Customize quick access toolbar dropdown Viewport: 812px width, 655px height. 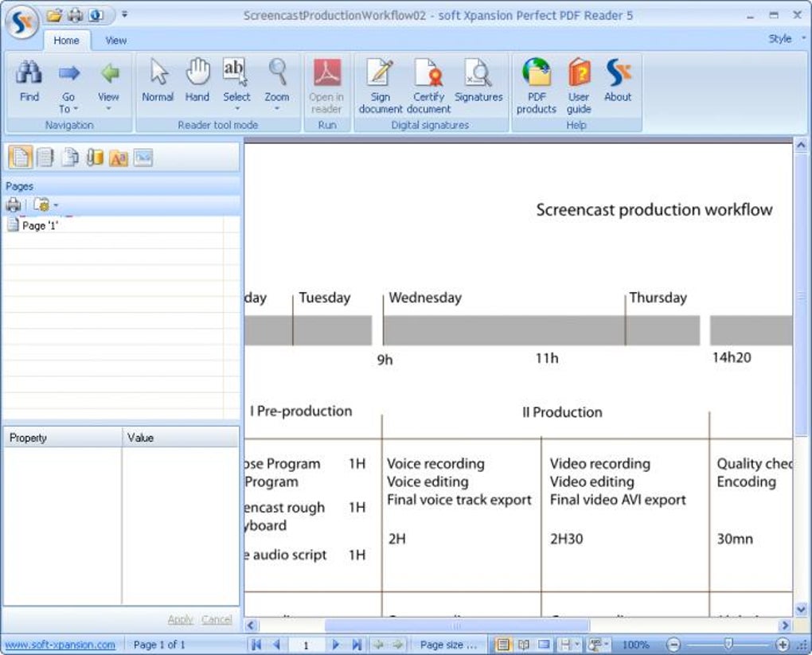pyautogui.click(x=124, y=15)
